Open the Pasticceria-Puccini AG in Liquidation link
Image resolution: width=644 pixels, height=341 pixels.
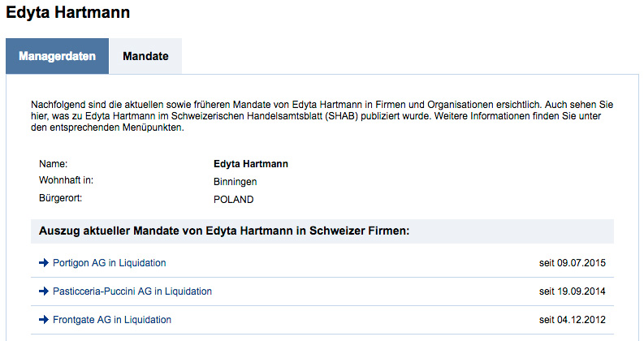132,291
